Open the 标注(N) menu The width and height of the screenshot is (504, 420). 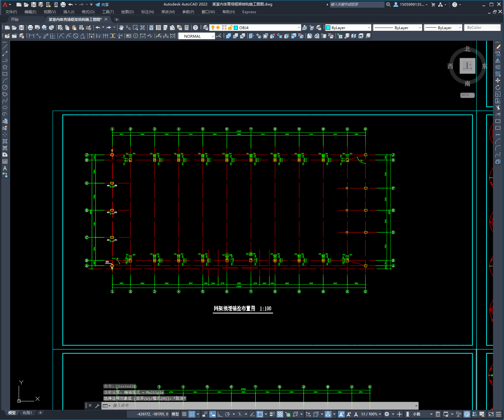[147, 12]
